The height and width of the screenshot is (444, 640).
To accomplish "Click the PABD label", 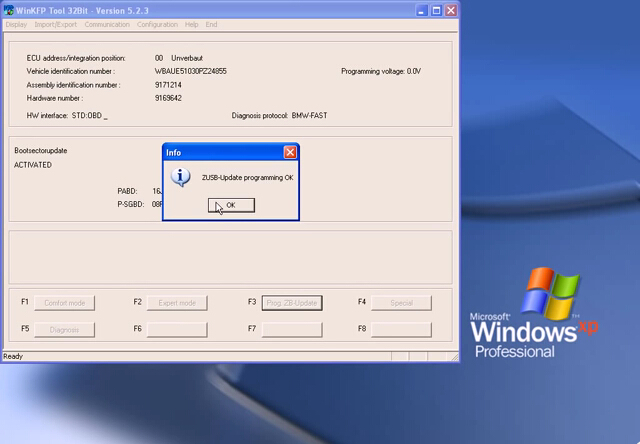I will coord(127,191).
